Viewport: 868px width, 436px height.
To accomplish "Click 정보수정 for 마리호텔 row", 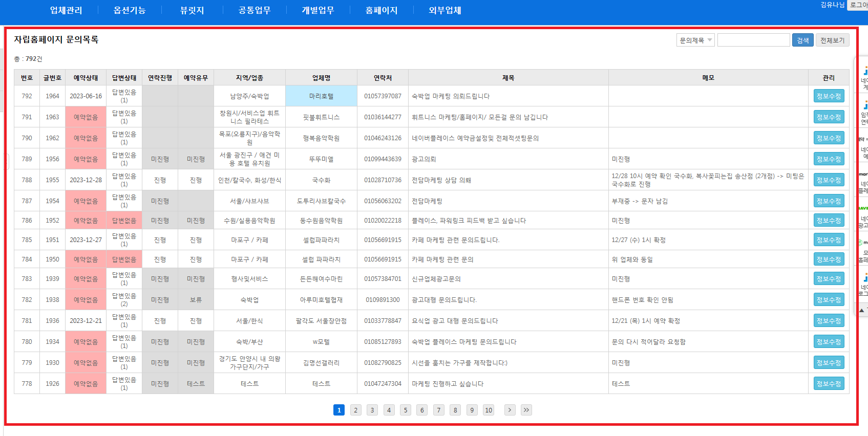I will point(829,96).
